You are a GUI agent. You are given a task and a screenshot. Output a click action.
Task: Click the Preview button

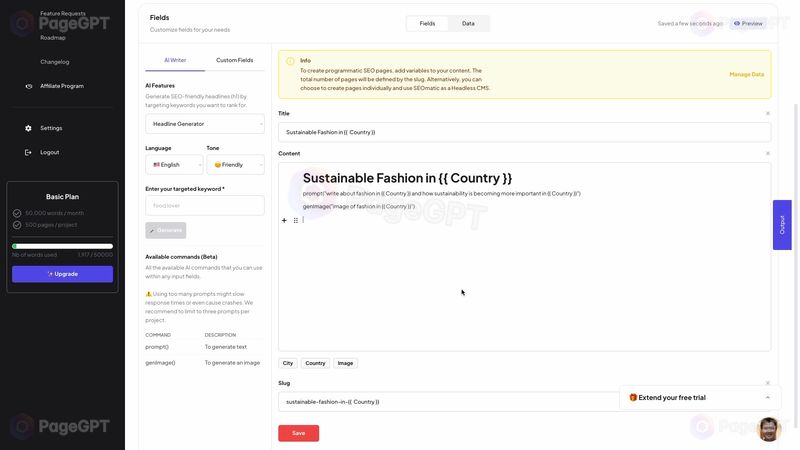[x=748, y=23]
